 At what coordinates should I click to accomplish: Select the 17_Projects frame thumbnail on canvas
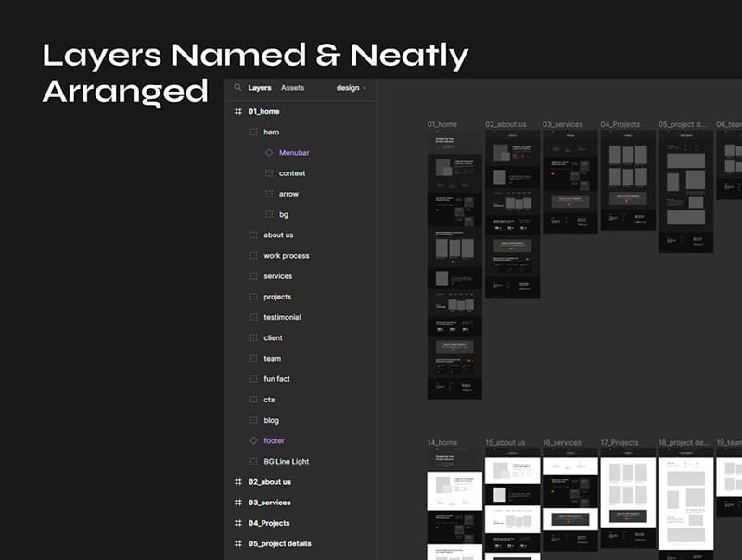click(x=628, y=501)
